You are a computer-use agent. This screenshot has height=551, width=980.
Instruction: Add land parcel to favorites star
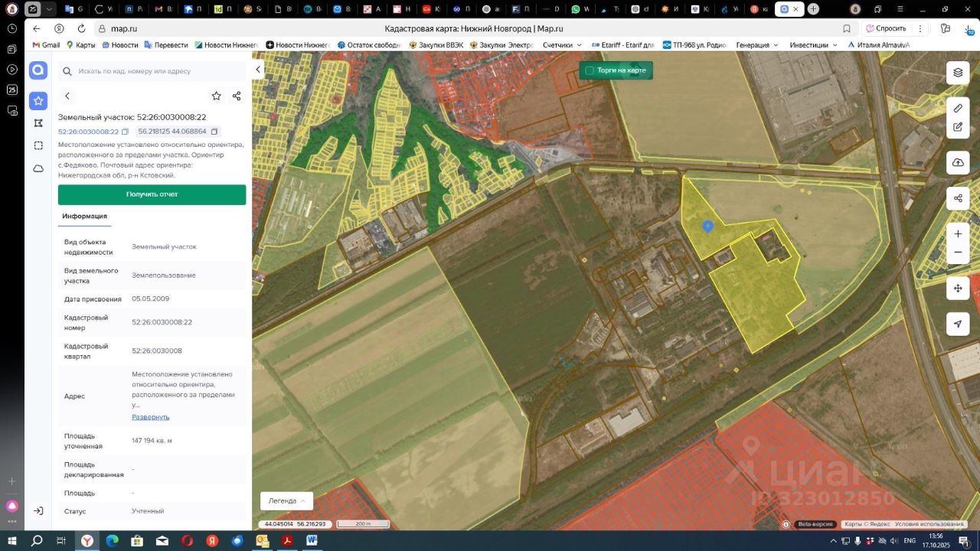pos(217,96)
